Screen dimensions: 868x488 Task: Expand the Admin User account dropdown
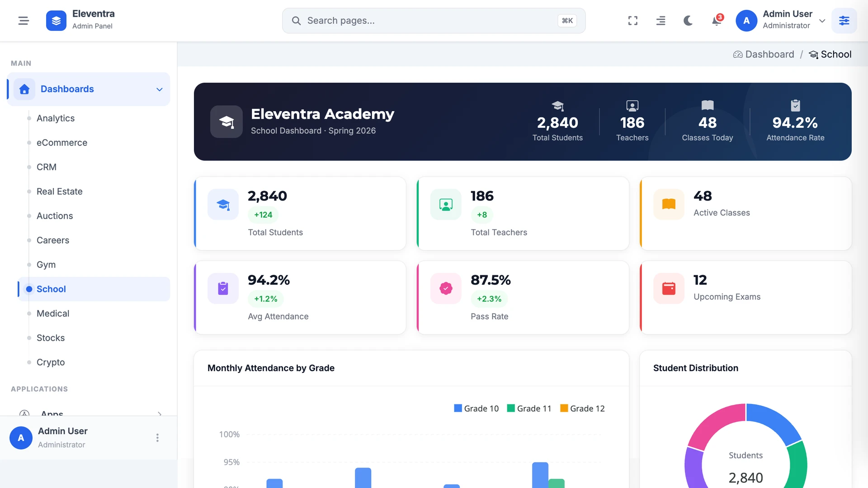pos(822,21)
